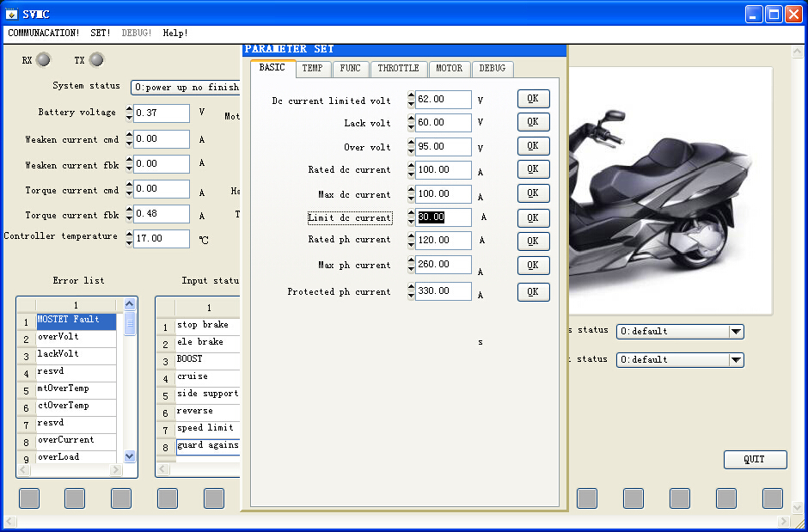Screen dimensions: 808x532
Task: Click the Battery voltage stepper arrows
Action: [129, 113]
